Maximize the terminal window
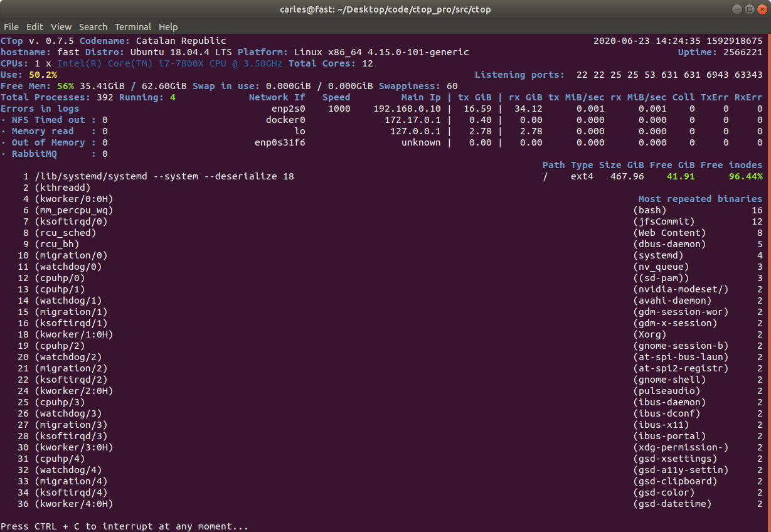 [748, 9]
